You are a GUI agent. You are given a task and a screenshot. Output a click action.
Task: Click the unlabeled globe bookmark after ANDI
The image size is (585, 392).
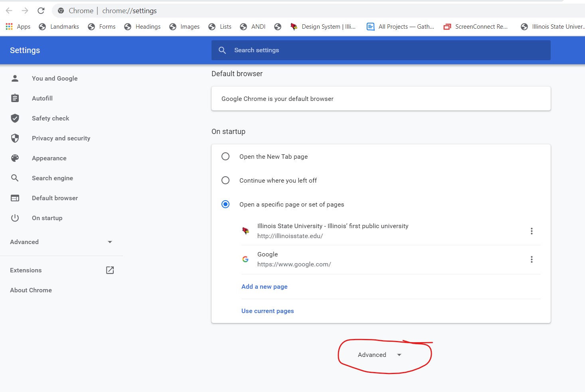[x=278, y=27]
